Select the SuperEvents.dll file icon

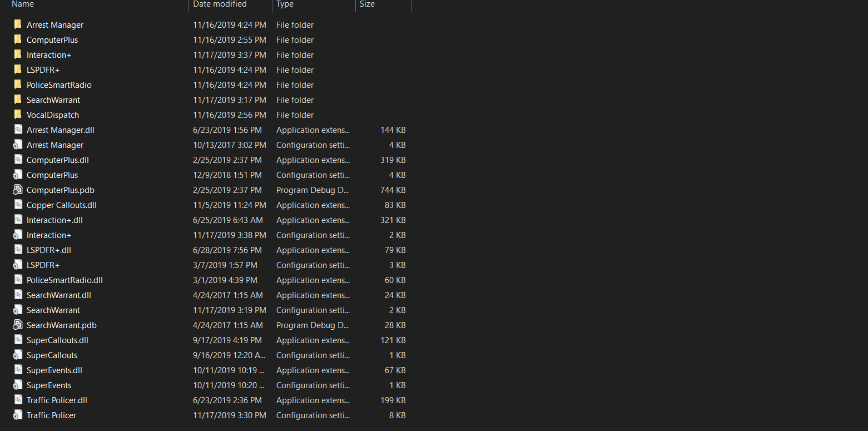18,370
